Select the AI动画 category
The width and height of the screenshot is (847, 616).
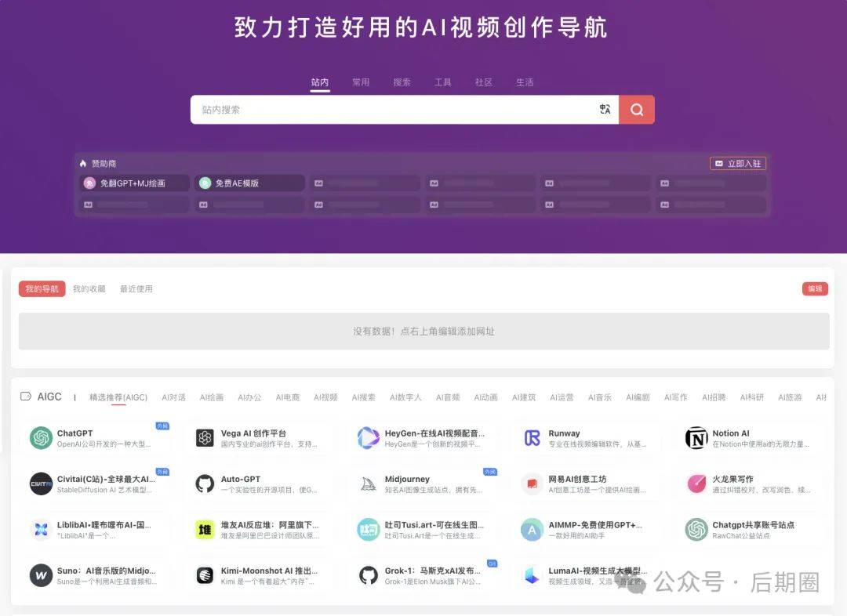pyautogui.click(x=485, y=397)
